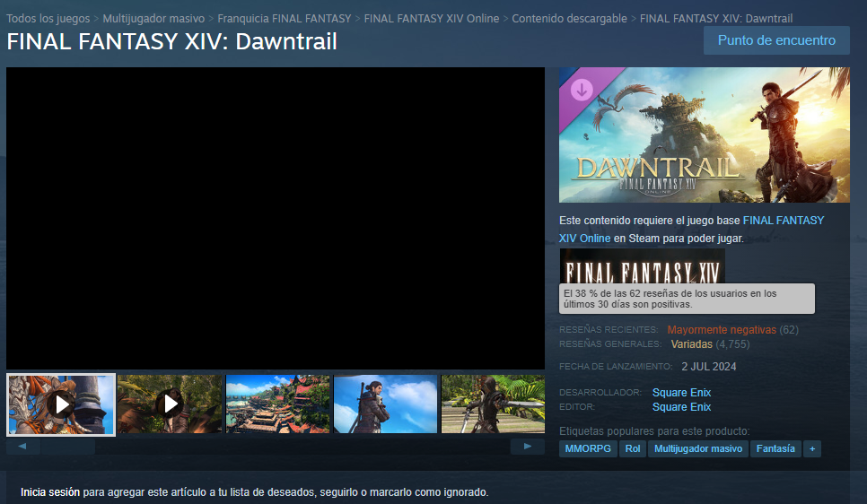Click the 'Etiquetas populares para este producto:' text
Image resolution: width=867 pixels, height=504 pixels.
pyautogui.click(x=654, y=431)
